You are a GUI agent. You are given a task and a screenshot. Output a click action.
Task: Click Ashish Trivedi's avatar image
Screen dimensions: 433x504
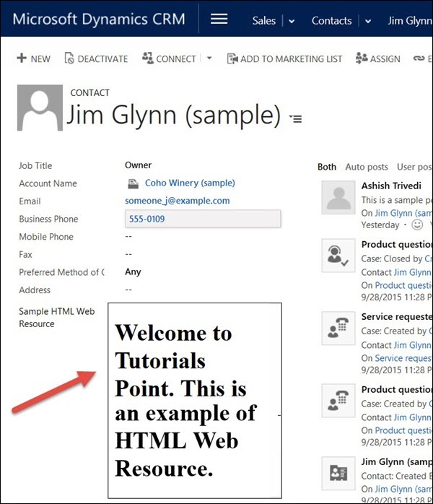[x=338, y=197]
